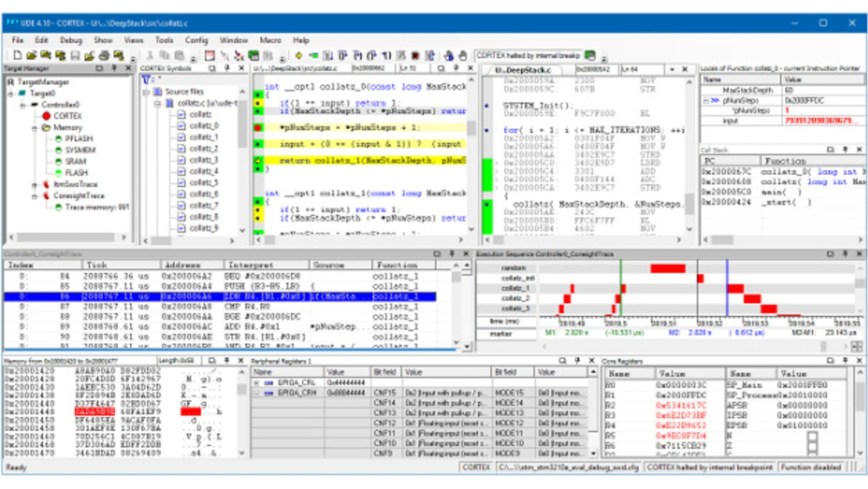The height and width of the screenshot is (489, 868).
Task: Select the collatz_3 symbol in the list
Action: (x=203, y=160)
